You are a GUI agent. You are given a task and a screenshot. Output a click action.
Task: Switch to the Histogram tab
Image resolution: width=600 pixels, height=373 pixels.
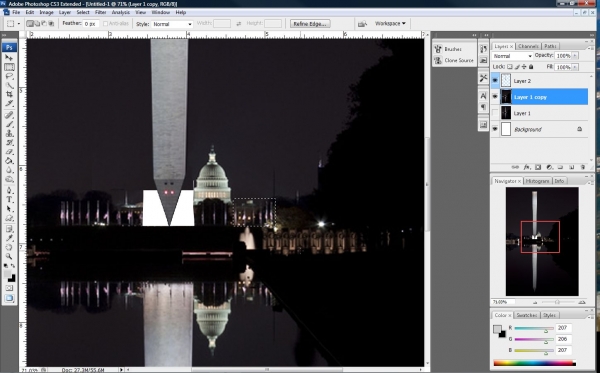537,181
